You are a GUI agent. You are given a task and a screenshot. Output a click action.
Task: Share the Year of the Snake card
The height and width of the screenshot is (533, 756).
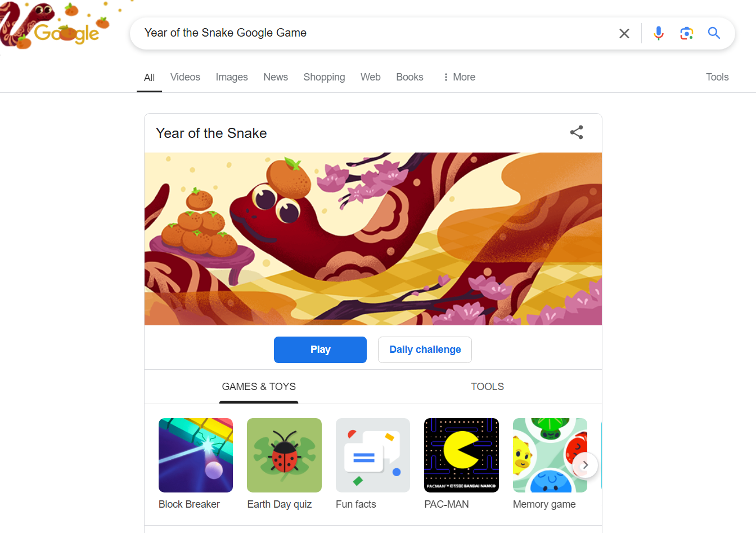[577, 132]
